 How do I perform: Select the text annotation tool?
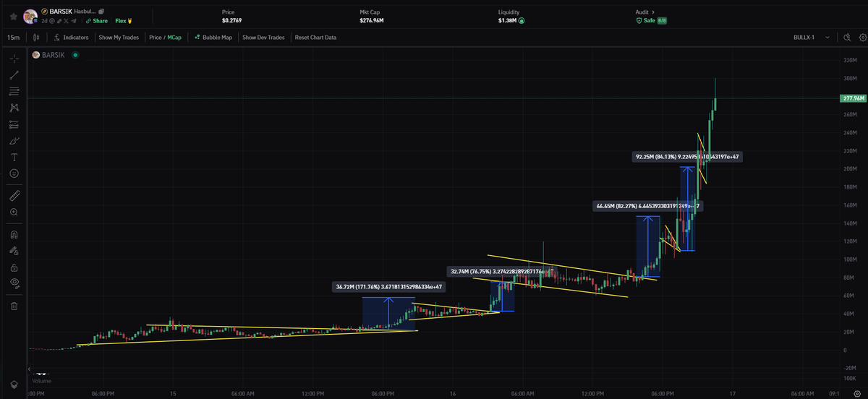[14, 158]
